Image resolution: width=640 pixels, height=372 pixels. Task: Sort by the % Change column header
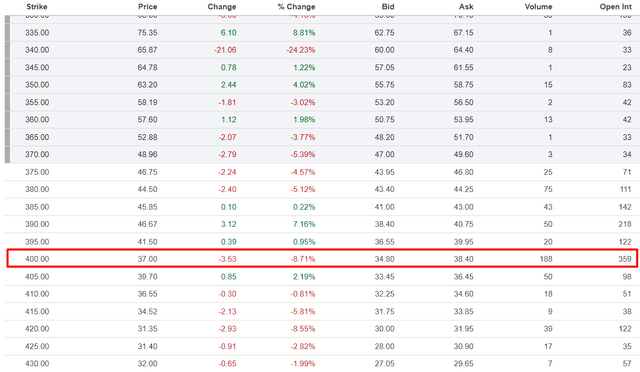(296, 7)
